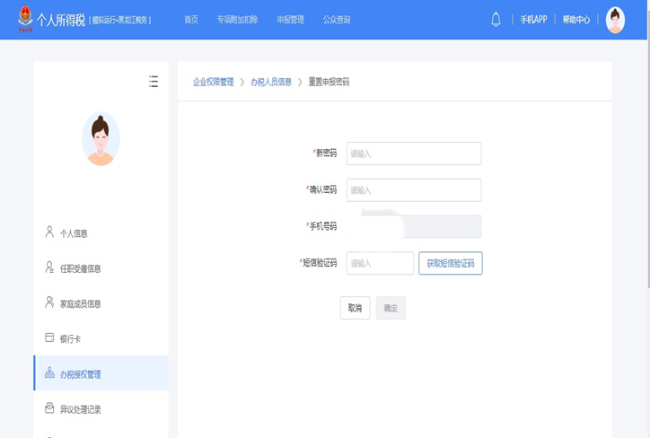The image size is (650, 438).
Task: Open 公众查询 in top navigation
Action: 336,19
